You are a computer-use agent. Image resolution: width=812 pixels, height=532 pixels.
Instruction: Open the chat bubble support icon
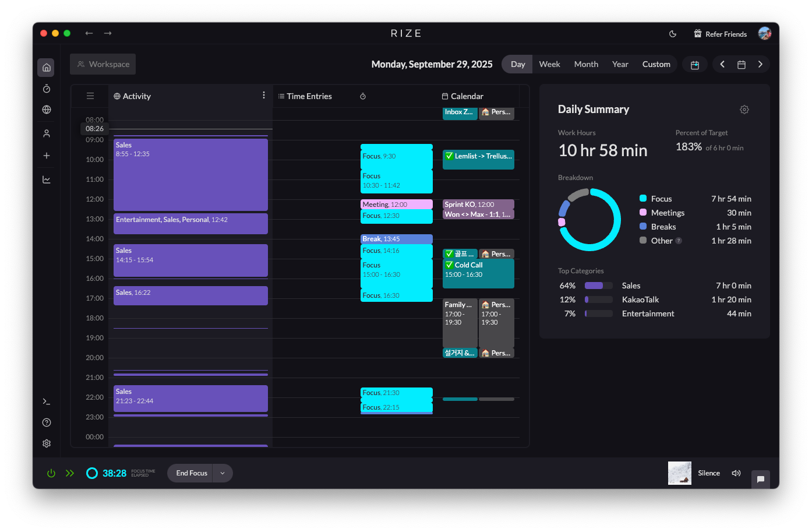point(760,479)
